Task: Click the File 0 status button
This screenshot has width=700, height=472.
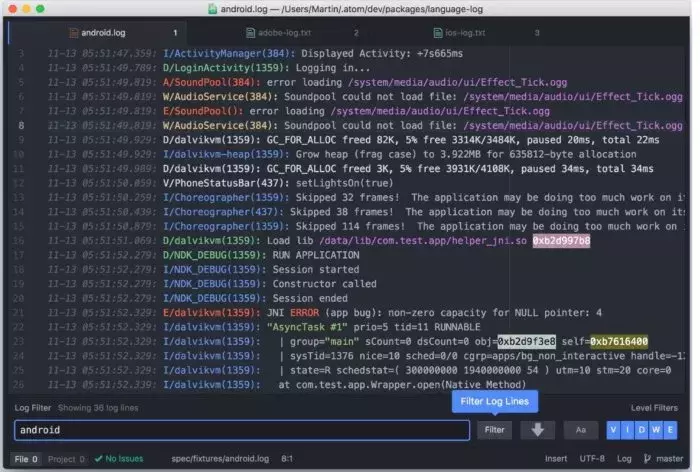Action: click(26, 459)
